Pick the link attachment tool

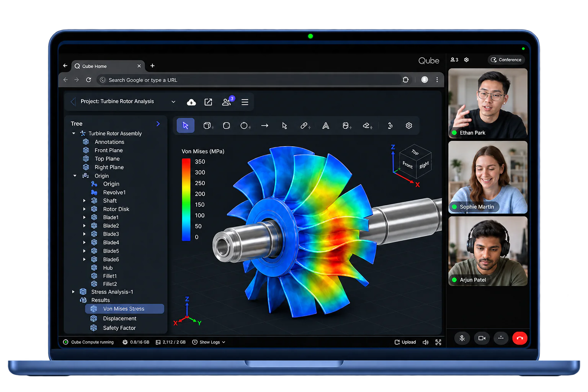point(305,126)
